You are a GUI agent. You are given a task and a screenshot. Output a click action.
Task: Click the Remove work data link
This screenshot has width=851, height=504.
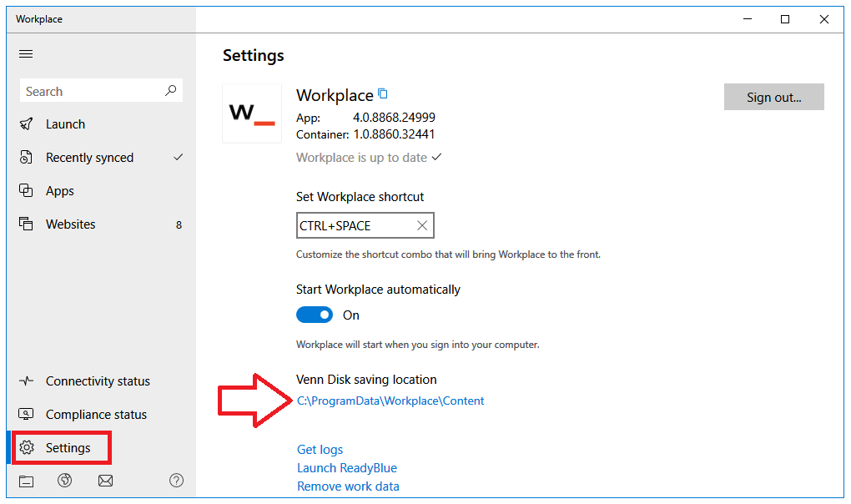[348, 486]
